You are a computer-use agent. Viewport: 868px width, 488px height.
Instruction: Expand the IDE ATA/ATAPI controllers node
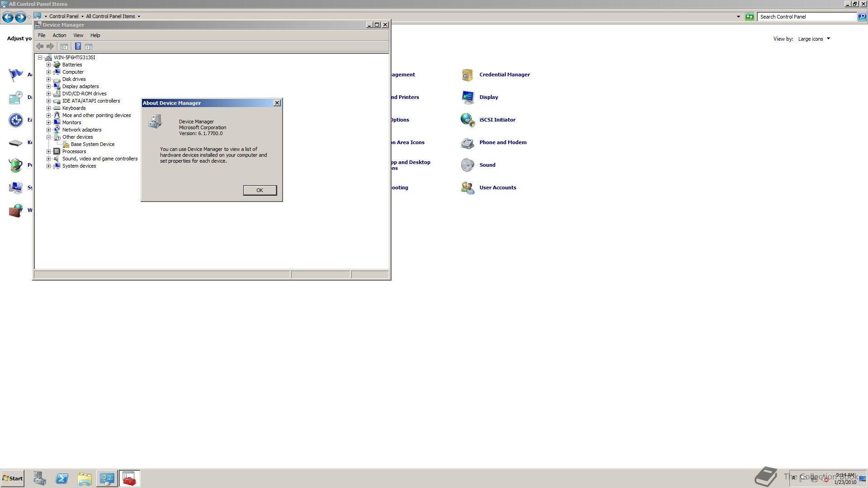[49, 101]
